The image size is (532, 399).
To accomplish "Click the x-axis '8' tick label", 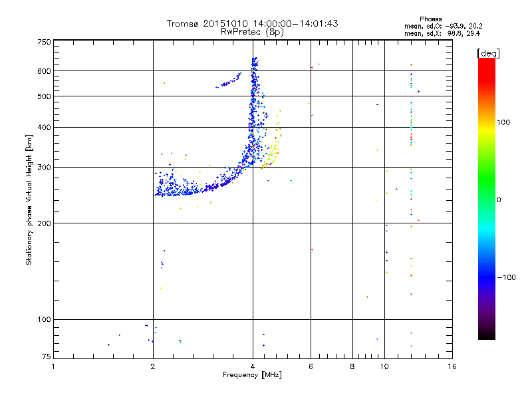I will [352, 366].
